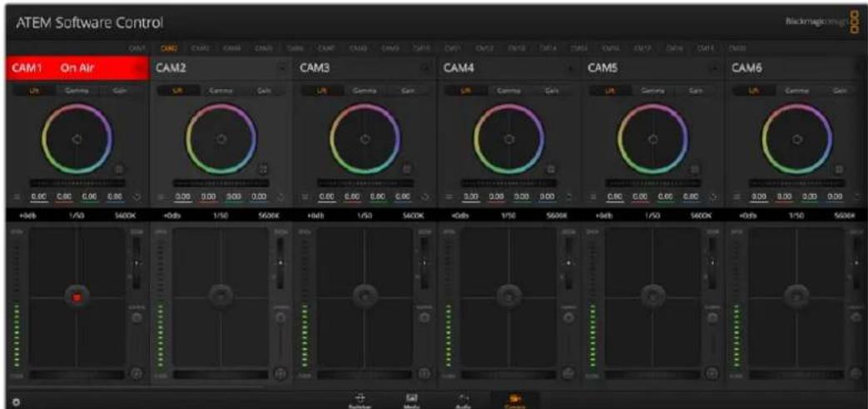Trigger CAM6 auto focus round button
Image resolution: width=868 pixels, height=409 pixels.
(x=856, y=374)
